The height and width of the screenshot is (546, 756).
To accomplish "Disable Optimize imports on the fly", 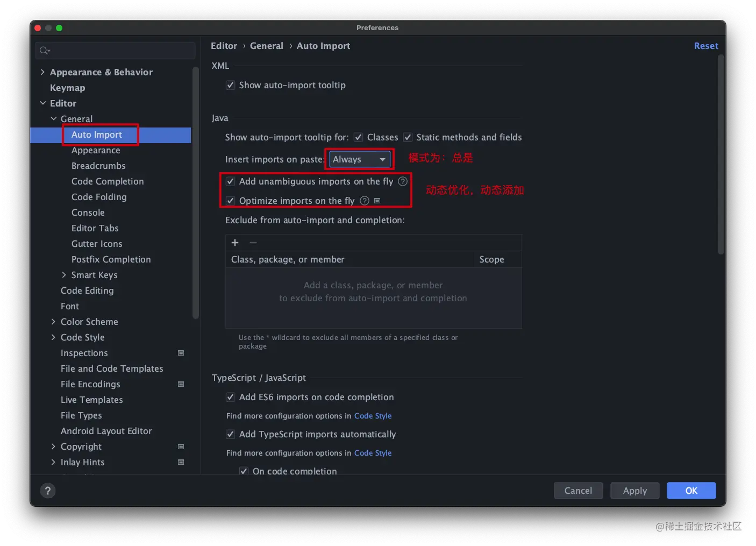I will coord(231,201).
